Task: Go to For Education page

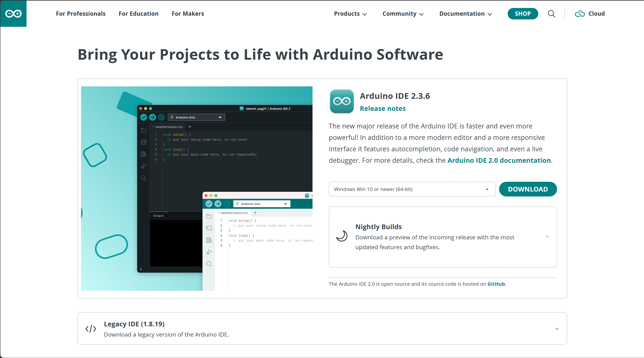Action: tap(139, 14)
